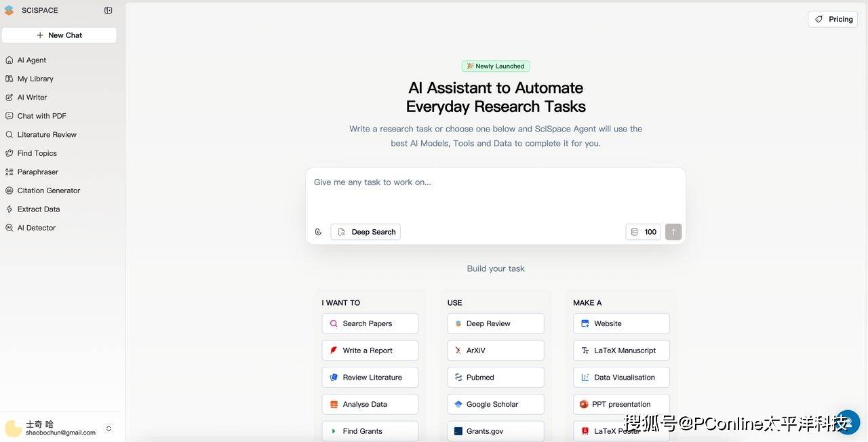Choose the Search Papers task
Screen dimensions: 868x442
(370, 323)
